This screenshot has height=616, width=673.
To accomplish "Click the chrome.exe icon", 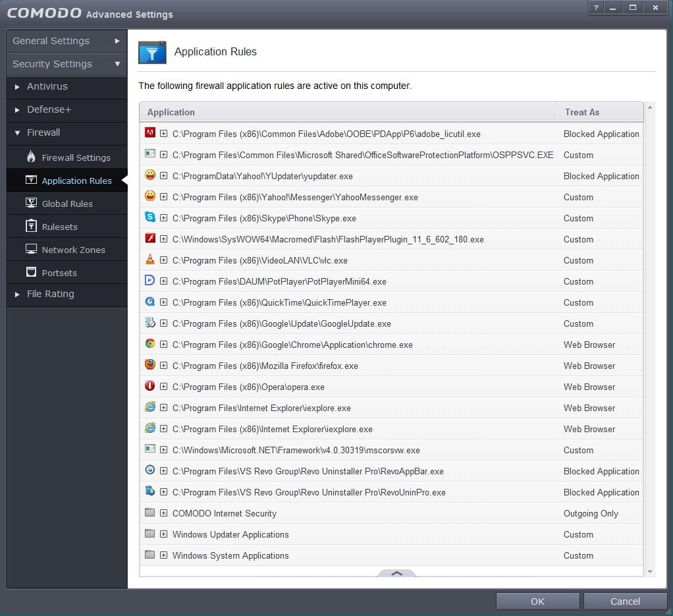I will (x=149, y=343).
